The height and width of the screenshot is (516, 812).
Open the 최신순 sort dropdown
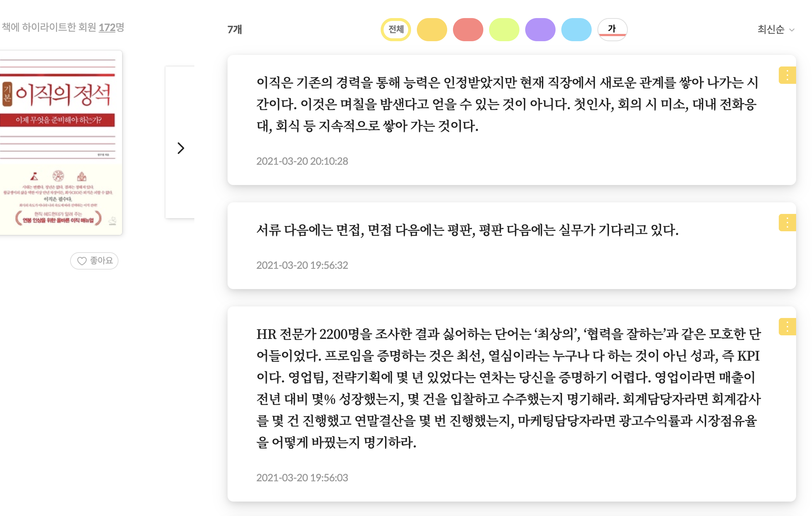tap(776, 29)
